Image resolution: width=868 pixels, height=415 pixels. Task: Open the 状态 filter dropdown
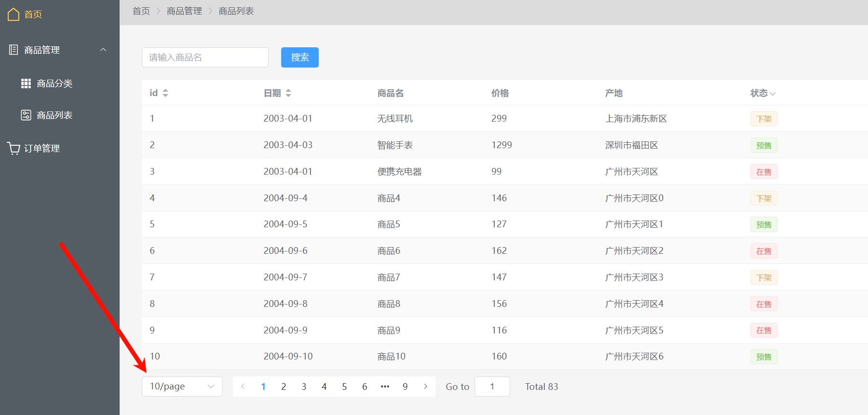coord(773,94)
